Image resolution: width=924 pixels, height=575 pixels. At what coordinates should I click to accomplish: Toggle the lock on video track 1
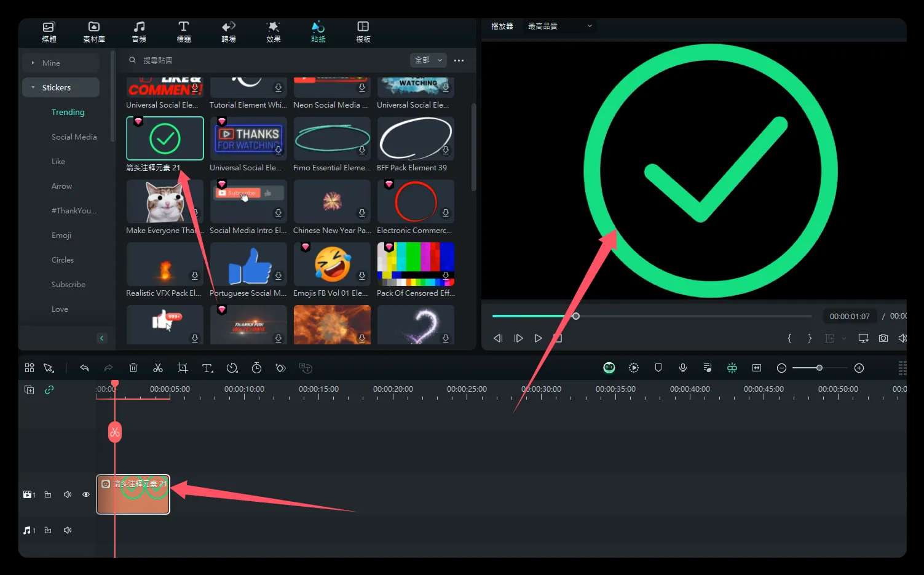point(48,494)
